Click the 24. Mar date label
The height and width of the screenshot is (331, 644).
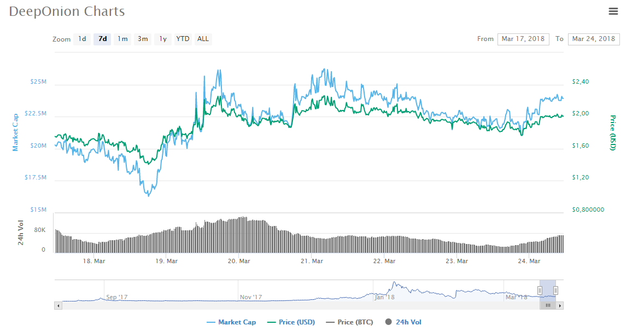point(529,261)
